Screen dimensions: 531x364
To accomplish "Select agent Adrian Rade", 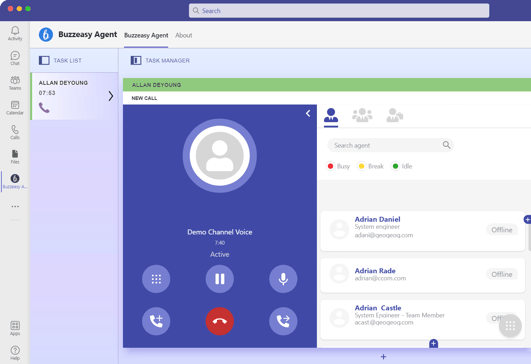I will pos(422,275).
